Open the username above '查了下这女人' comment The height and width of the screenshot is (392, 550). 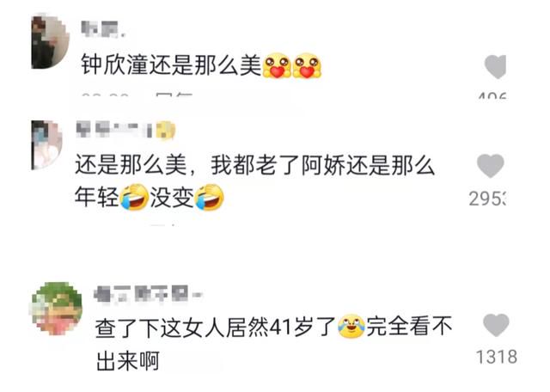tap(148, 295)
